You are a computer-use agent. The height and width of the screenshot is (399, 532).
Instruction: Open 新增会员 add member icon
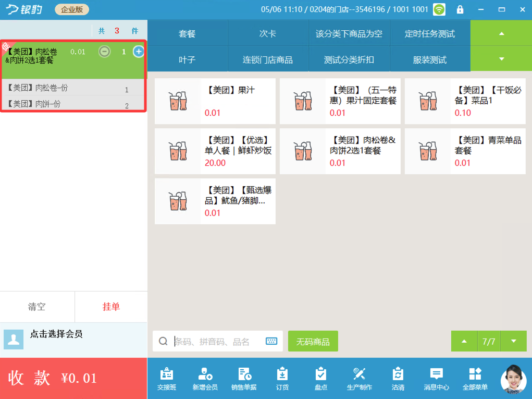[x=205, y=378]
